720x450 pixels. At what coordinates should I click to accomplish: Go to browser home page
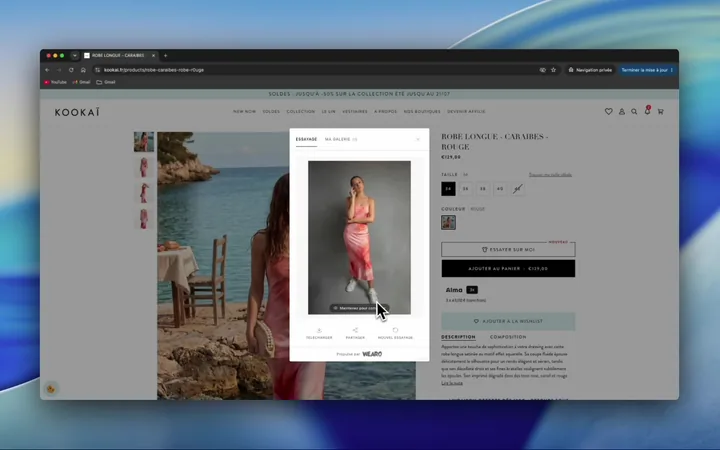point(83,70)
